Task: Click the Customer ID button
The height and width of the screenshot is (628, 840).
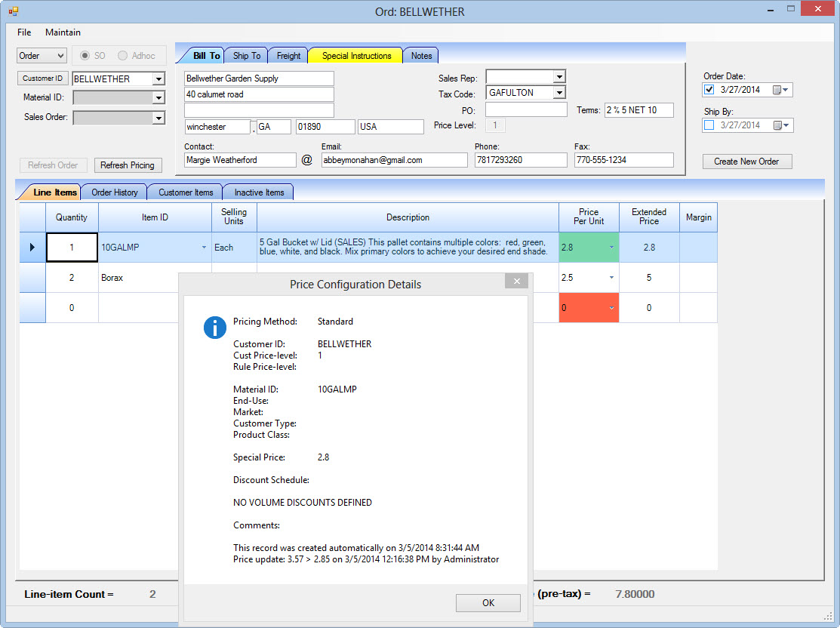Action: [x=42, y=78]
